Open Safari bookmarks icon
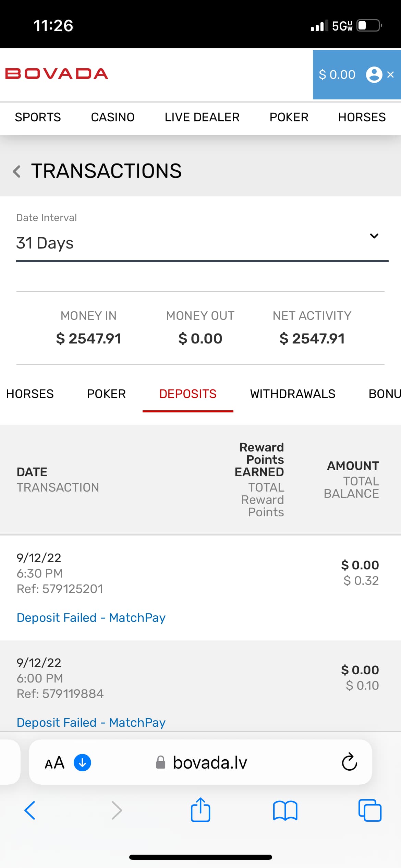This screenshot has width=401, height=868. click(x=285, y=810)
